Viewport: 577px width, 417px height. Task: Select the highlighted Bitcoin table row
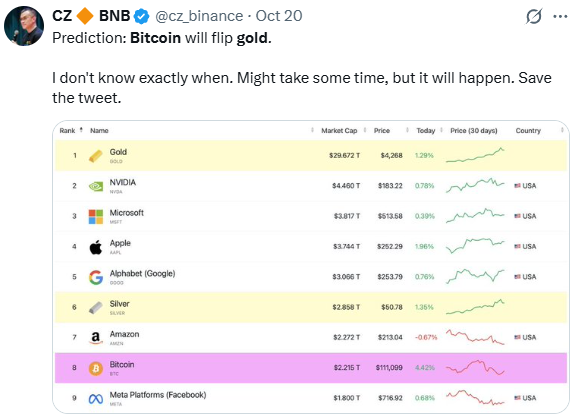(x=311, y=368)
